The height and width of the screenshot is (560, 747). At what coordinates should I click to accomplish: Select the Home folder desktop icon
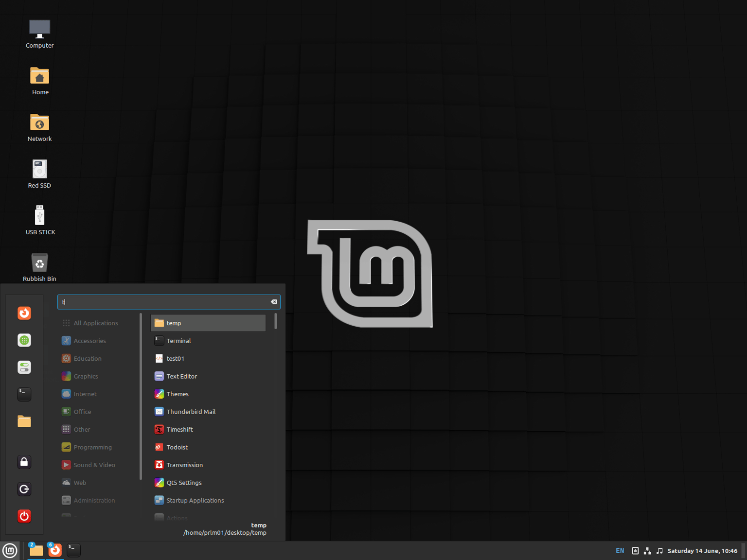point(40,81)
